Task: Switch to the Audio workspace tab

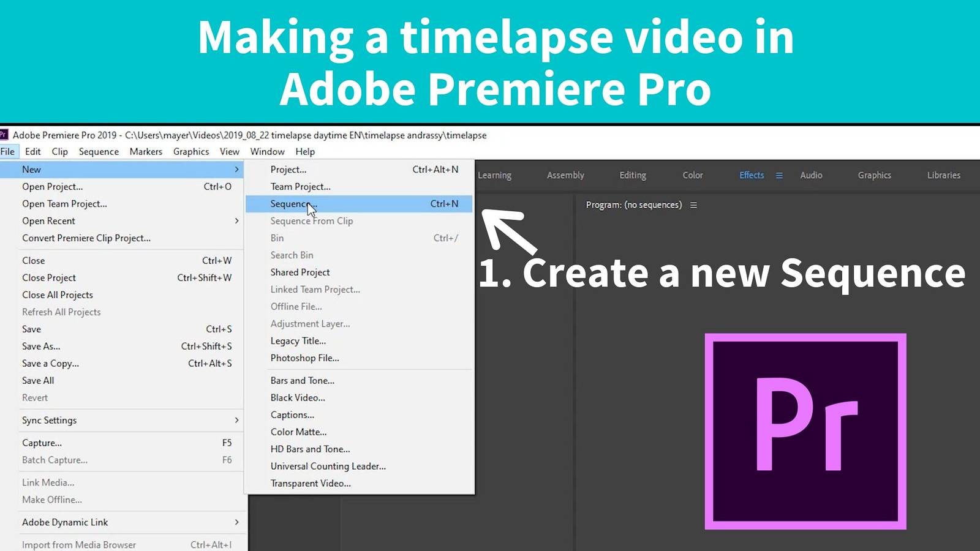Action: click(811, 175)
